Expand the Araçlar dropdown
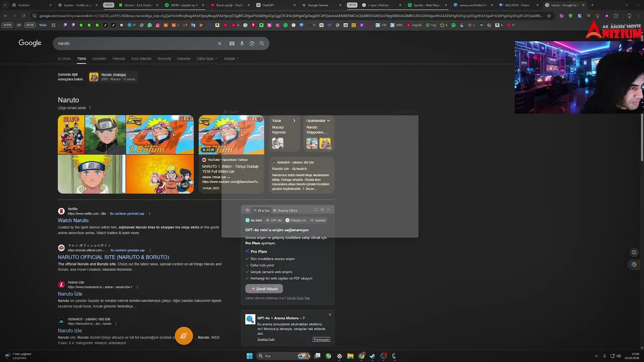The height and width of the screenshot is (362, 644). [231, 58]
